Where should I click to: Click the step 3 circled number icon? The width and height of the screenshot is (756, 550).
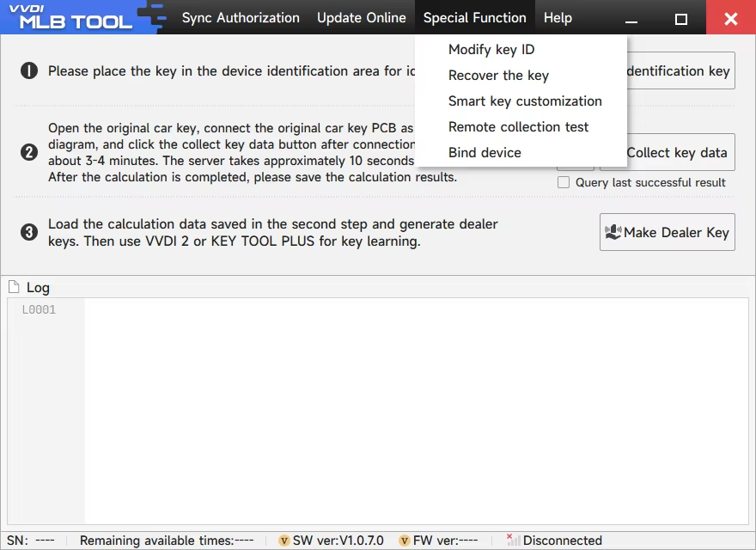click(29, 232)
